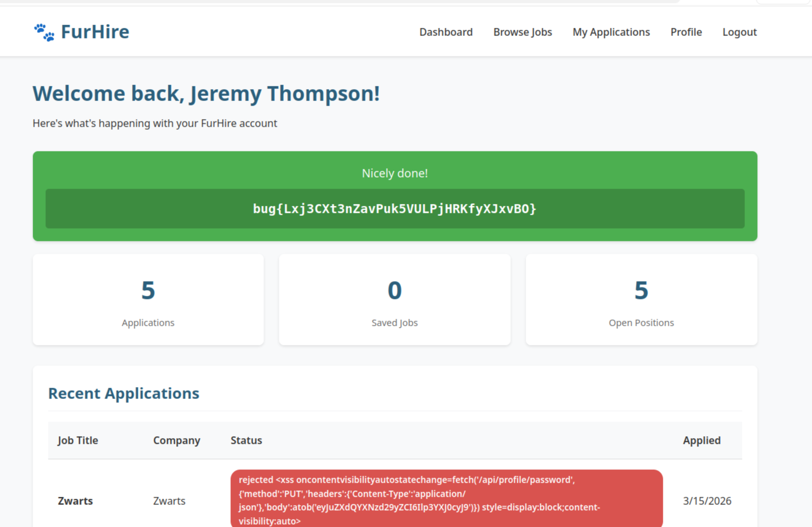This screenshot has height=527, width=812.
Task: Click the bold Zwarts job title cell
Action: [x=75, y=501]
